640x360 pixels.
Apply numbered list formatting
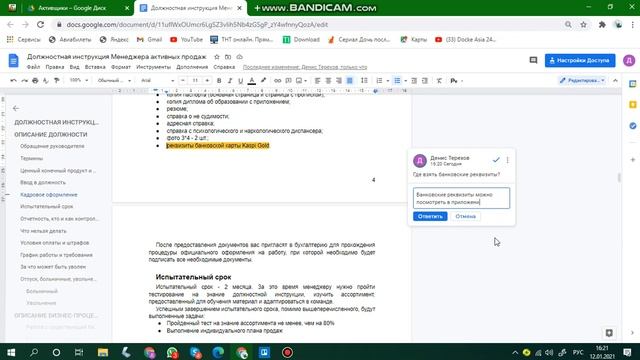tap(379, 81)
